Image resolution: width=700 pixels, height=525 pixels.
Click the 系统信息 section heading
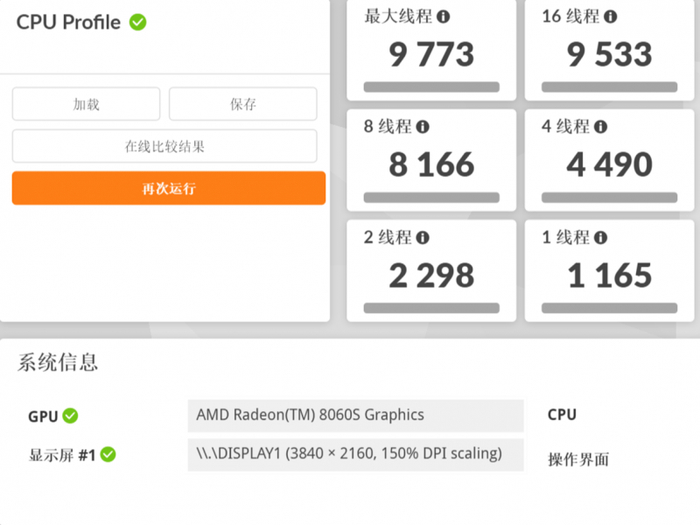click(x=58, y=362)
